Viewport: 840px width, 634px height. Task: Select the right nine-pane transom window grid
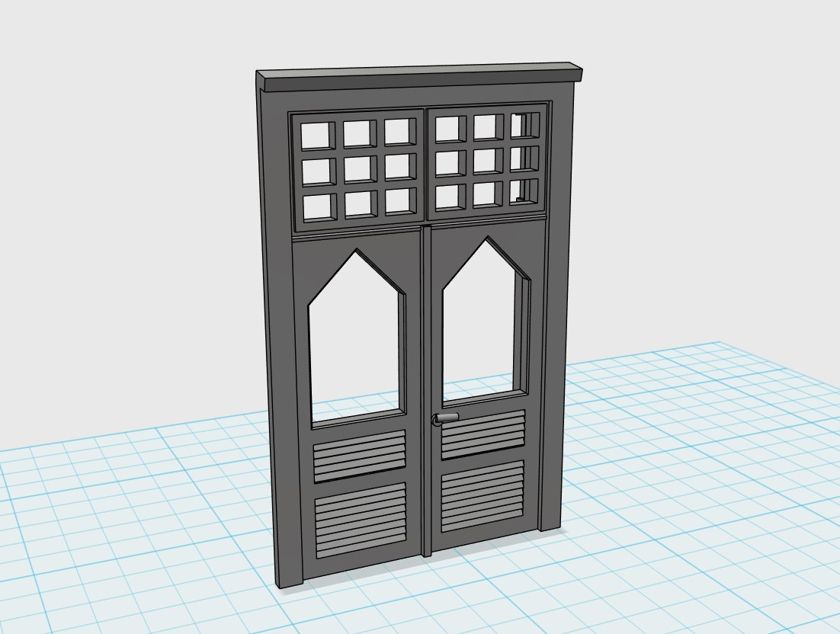click(x=486, y=162)
